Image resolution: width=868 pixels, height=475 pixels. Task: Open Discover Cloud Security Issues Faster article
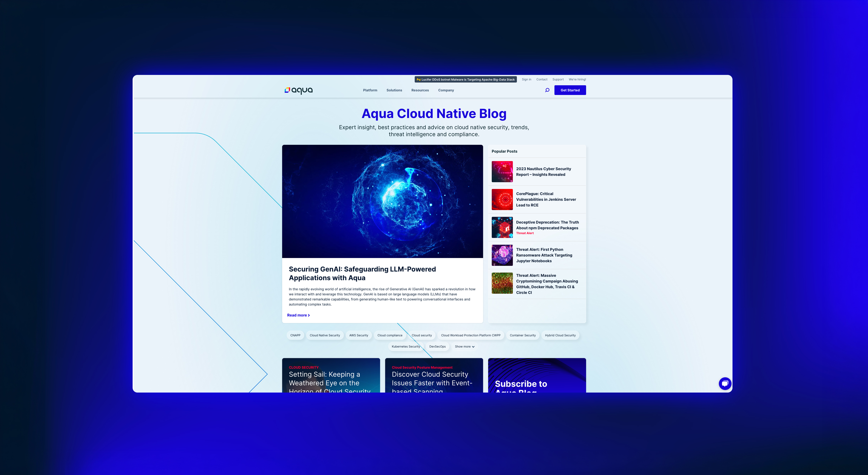(x=434, y=375)
